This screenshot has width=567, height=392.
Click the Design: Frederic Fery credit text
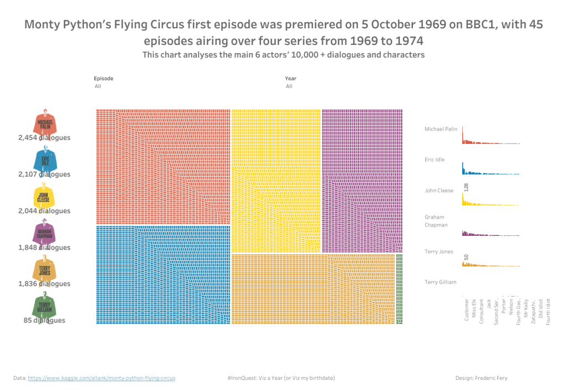[x=481, y=378]
